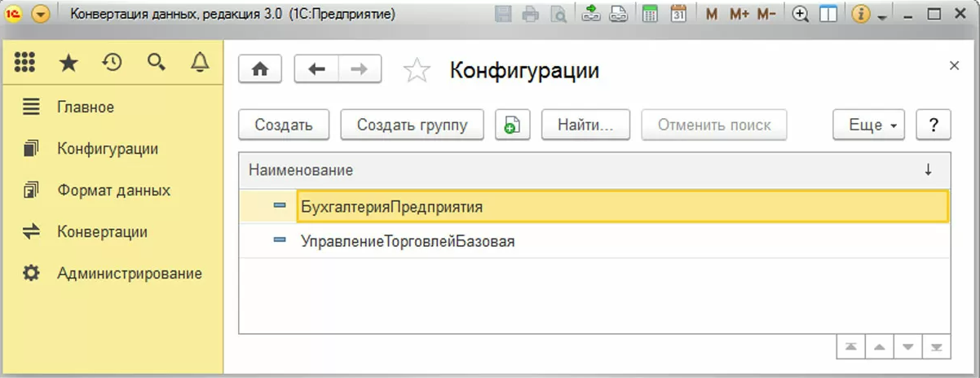This screenshot has width=980, height=378.
Task: Open the Формат данных section
Action: (113, 190)
